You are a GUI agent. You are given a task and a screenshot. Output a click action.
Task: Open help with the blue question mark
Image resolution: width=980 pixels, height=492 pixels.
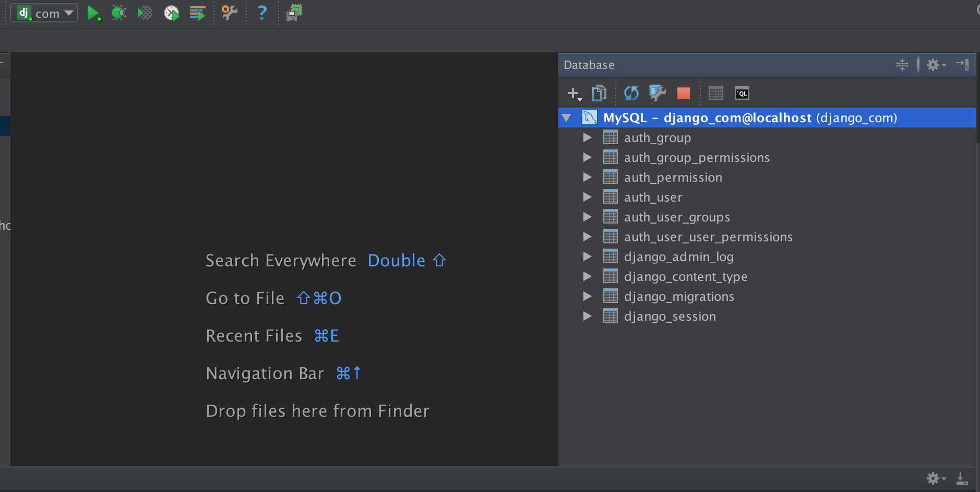(x=262, y=13)
